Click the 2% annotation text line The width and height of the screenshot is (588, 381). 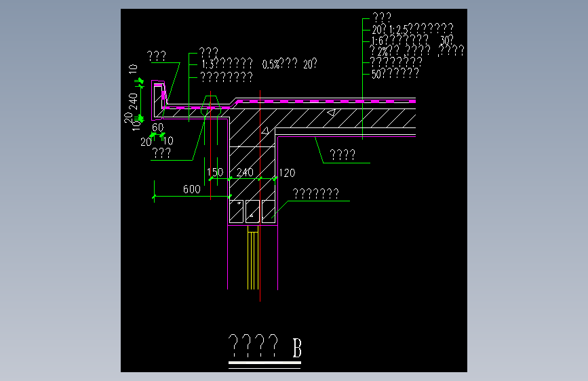click(417, 50)
